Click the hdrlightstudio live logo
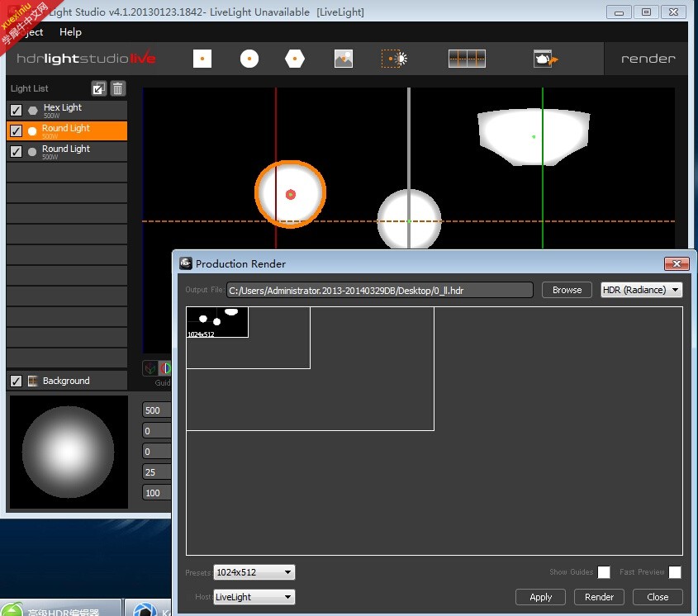Image resolution: width=698 pixels, height=616 pixels. click(86, 59)
